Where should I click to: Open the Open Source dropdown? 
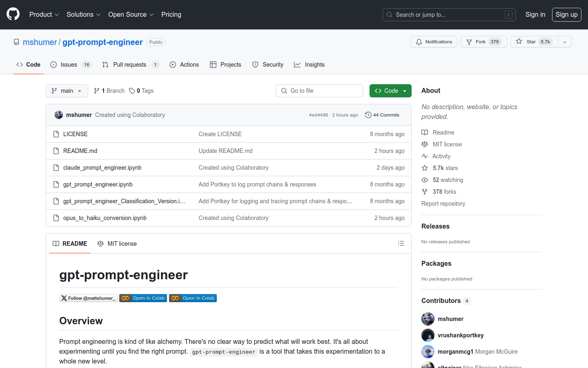pyautogui.click(x=131, y=14)
